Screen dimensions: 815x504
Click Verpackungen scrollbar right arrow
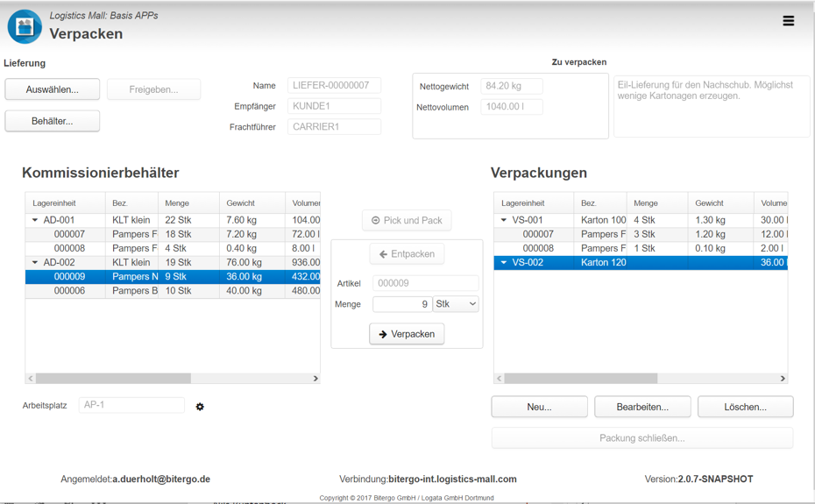[783, 378]
